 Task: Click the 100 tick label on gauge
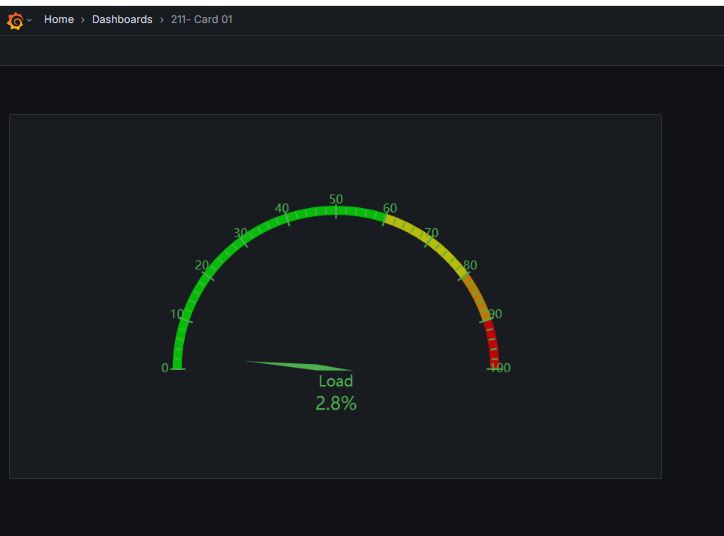pyautogui.click(x=500, y=368)
